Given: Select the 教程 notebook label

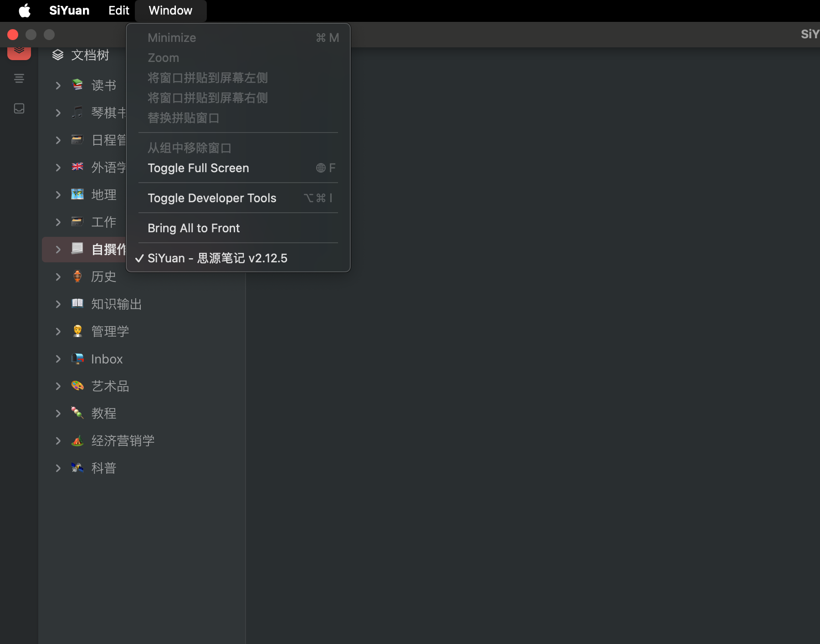Looking at the screenshot, I should (104, 414).
